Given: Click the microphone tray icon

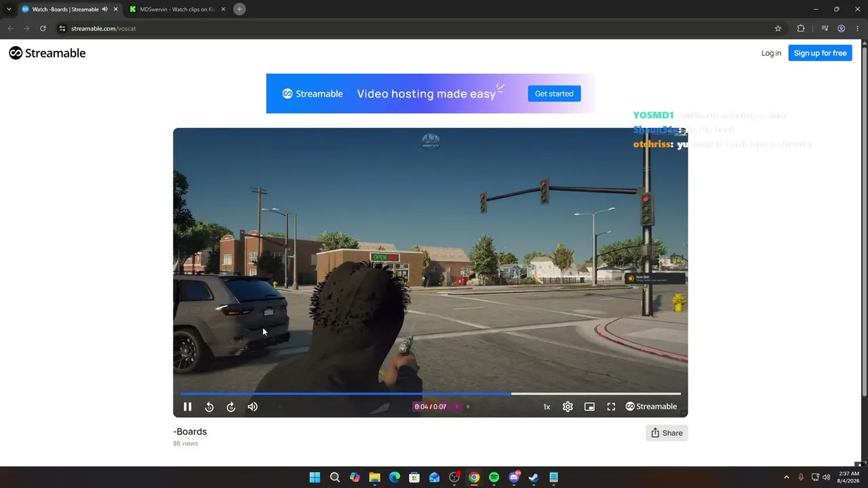Looking at the screenshot, I should (x=801, y=477).
